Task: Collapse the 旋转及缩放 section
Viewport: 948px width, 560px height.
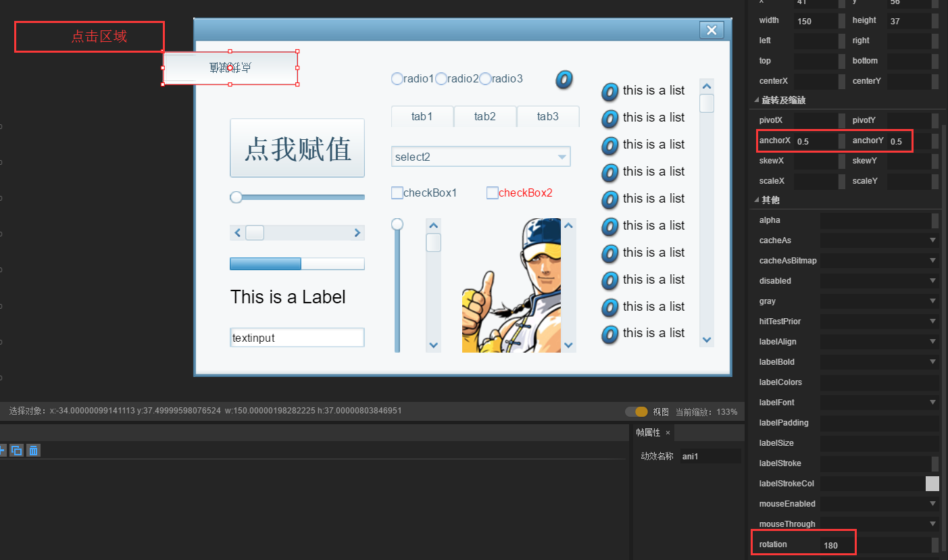Action: [x=756, y=101]
